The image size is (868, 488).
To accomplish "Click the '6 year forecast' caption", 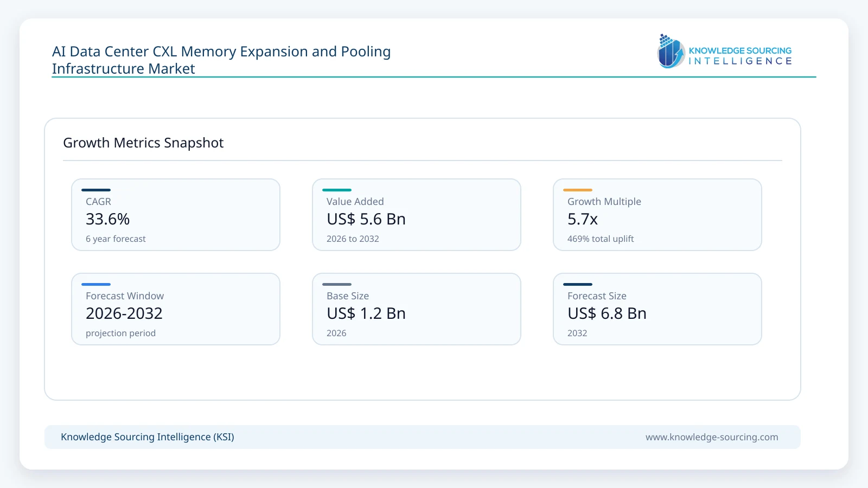I will coord(116,239).
